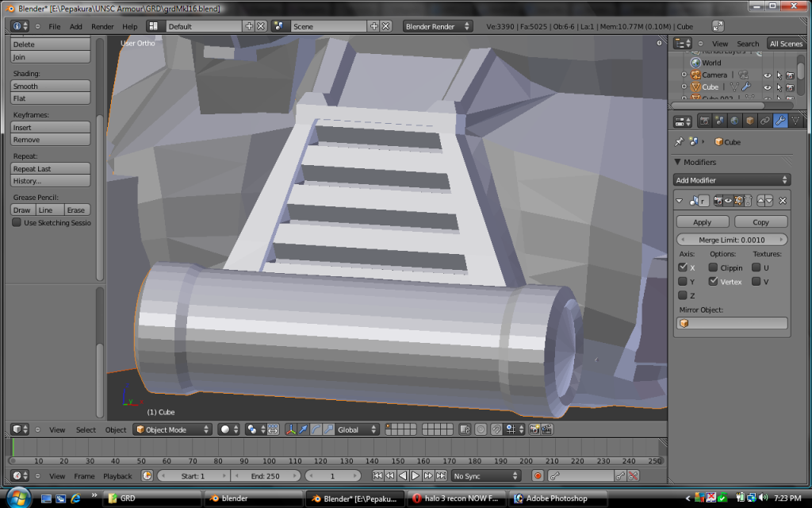Open the File menu
812x508 pixels.
pyautogui.click(x=55, y=26)
